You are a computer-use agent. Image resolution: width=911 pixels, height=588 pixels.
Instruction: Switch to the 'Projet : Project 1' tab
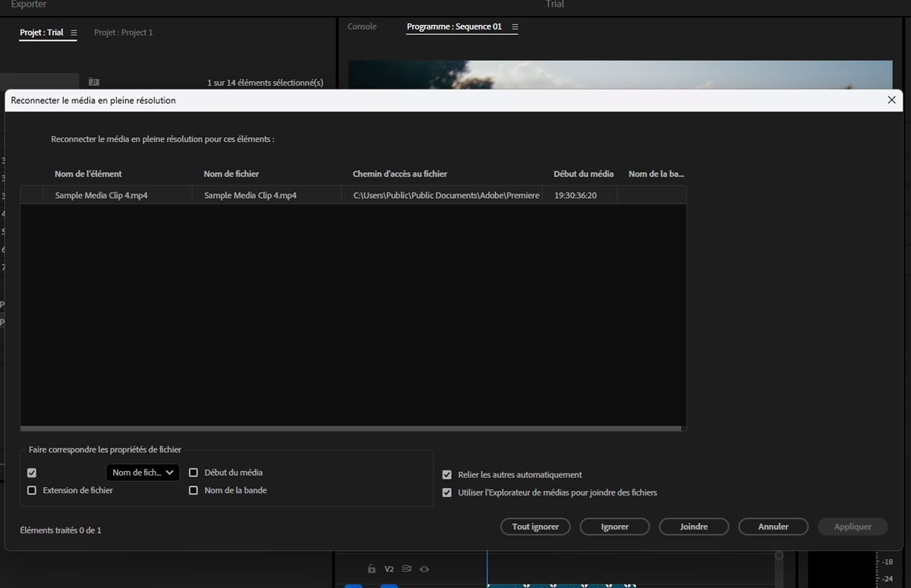coord(123,32)
